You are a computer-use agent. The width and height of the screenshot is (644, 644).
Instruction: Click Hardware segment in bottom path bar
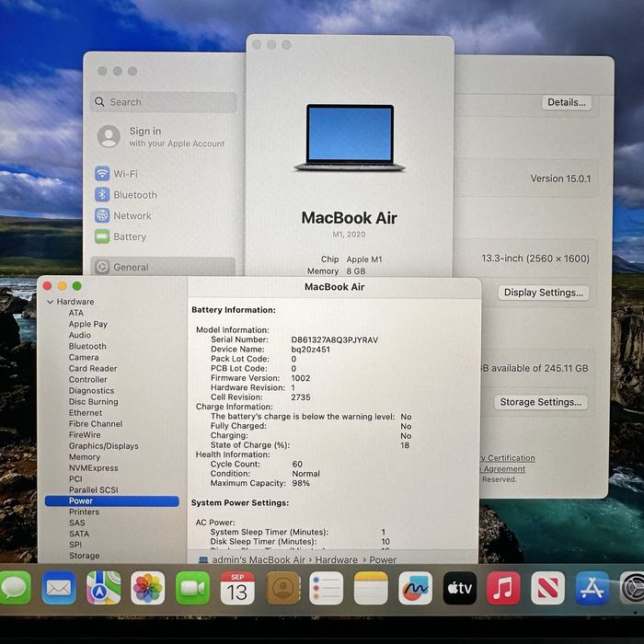(337, 559)
